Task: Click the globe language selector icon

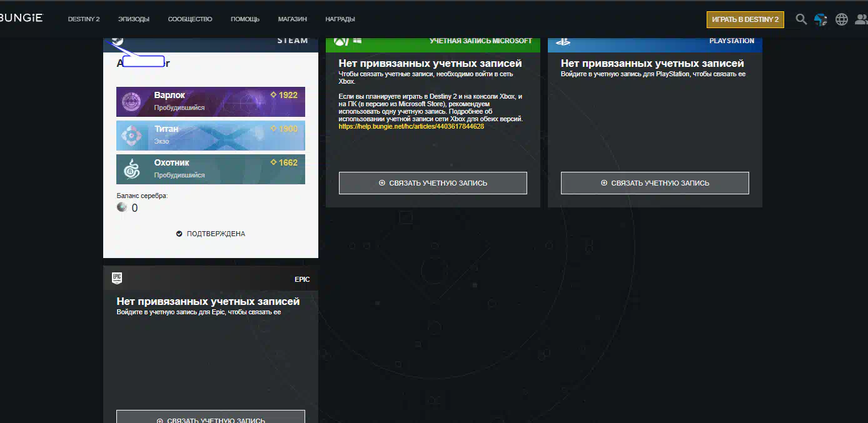Action: (842, 19)
